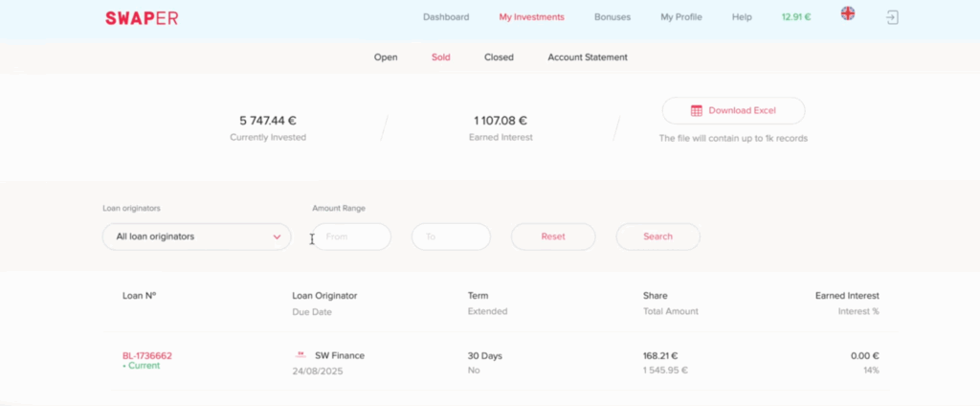Click the Reset filter button
This screenshot has height=406, width=980.
pos(553,237)
